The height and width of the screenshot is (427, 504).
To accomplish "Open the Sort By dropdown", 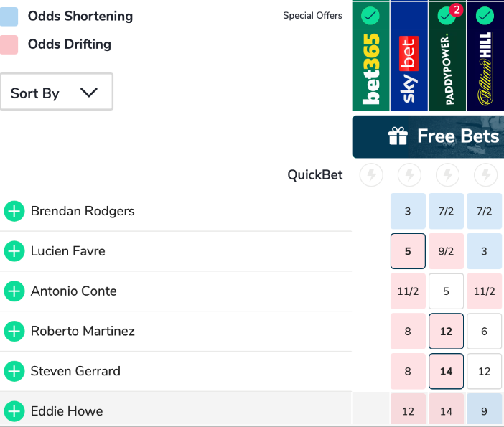I will click(56, 93).
